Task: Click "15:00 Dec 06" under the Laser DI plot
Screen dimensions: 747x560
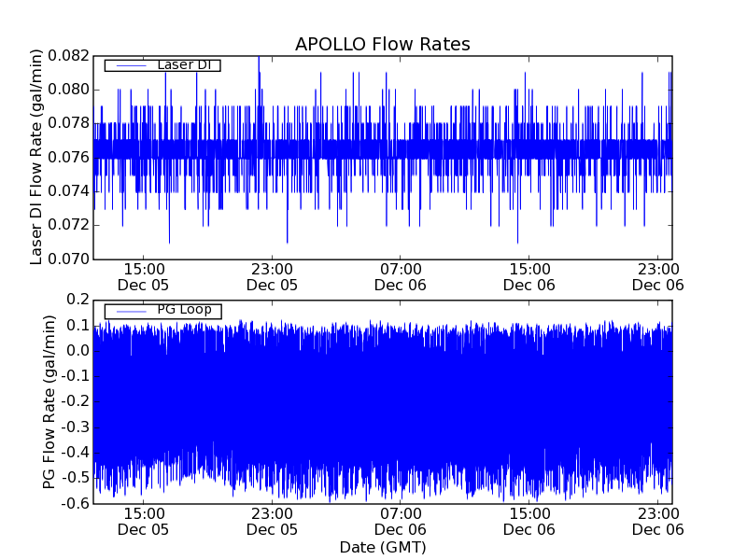Action: click(x=529, y=277)
